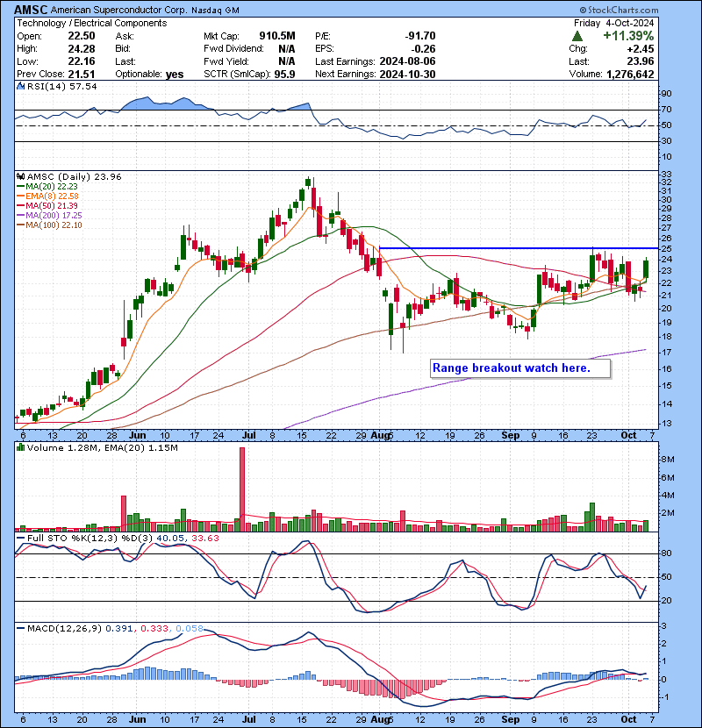Viewport: 702px width, 728px height.
Task: Click the Jun label on price chart axis
Action: [x=138, y=436]
